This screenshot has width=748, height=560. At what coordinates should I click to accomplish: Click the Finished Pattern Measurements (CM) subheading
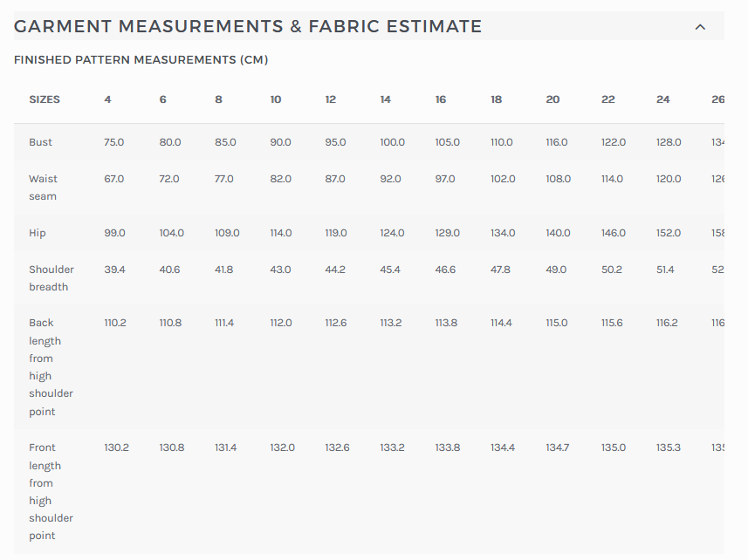pos(141,60)
